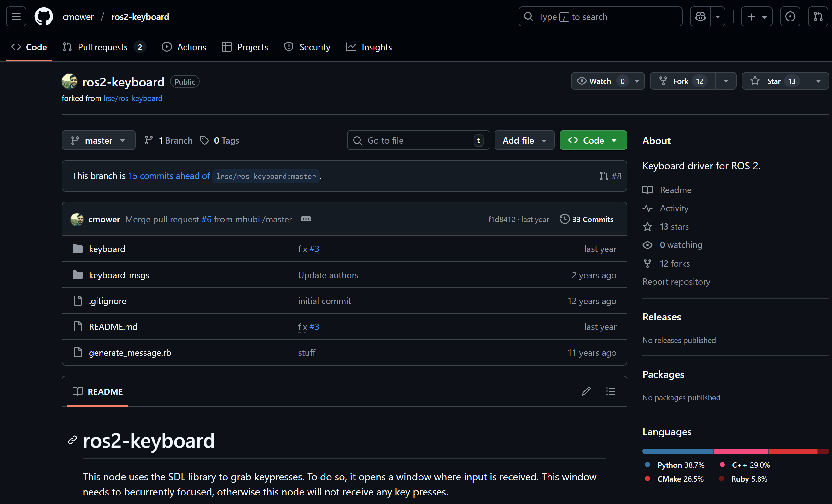Click the ros2-keyboard heading anchor link icon
The height and width of the screenshot is (504, 832).
[x=73, y=440]
